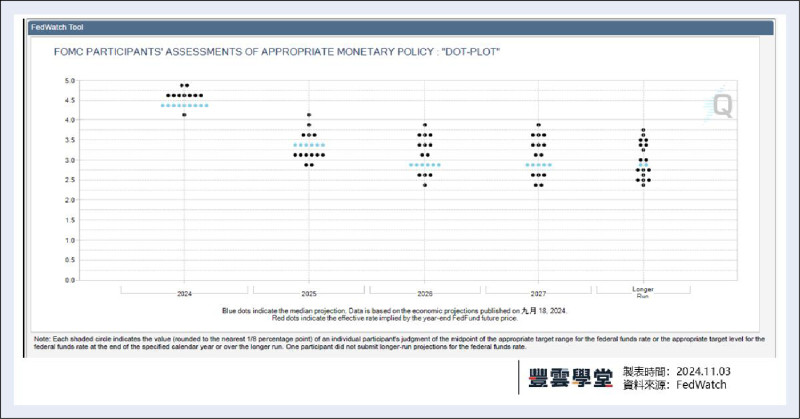
Task: Select the 1.0 y-axis label
Action: (x=70, y=240)
